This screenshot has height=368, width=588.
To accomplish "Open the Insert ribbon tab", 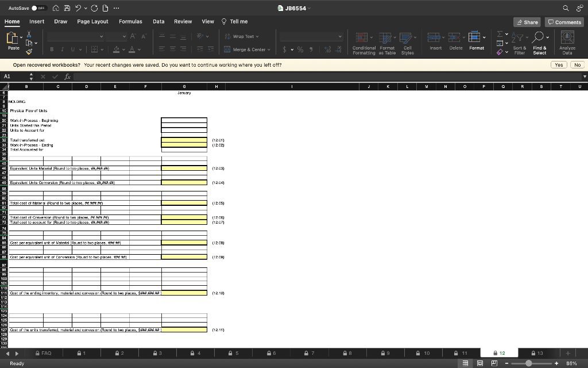I will click(37, 21).
